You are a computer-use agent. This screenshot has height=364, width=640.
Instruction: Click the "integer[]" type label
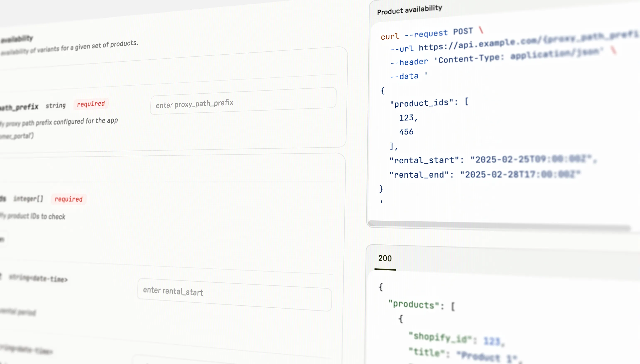28,199
